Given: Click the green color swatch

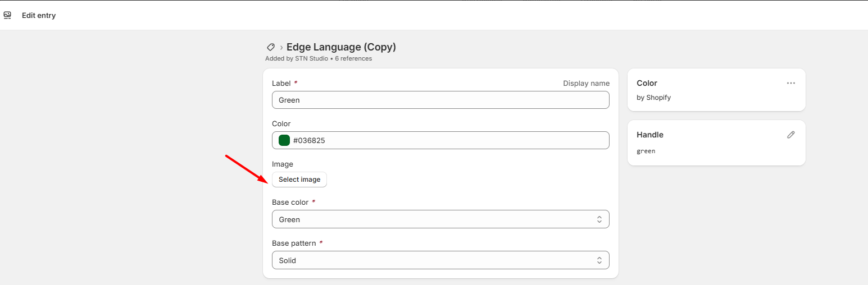Looking at the screenshot, I should (284, 140).
